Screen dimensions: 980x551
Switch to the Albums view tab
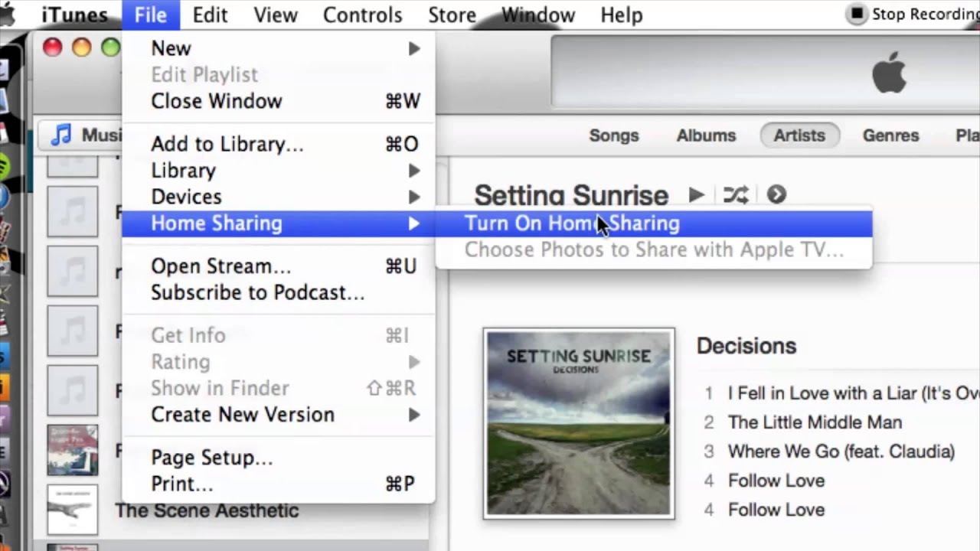[x=706, y=135]
